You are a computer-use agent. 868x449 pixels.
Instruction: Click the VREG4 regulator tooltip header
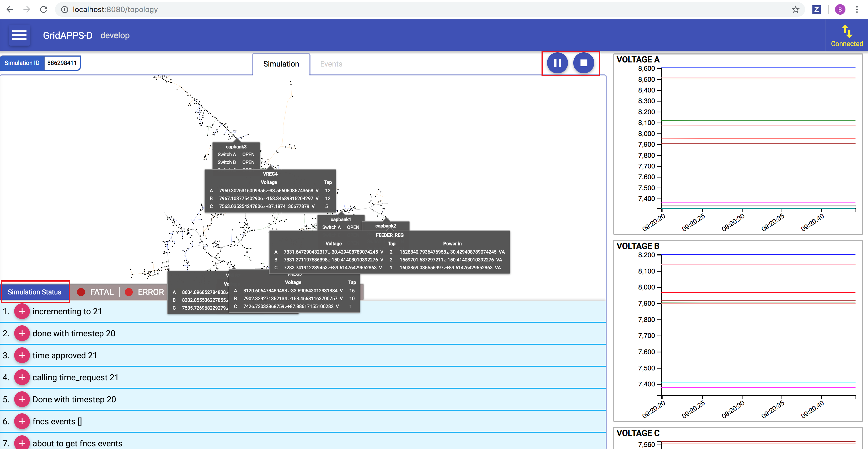(270, 174)
